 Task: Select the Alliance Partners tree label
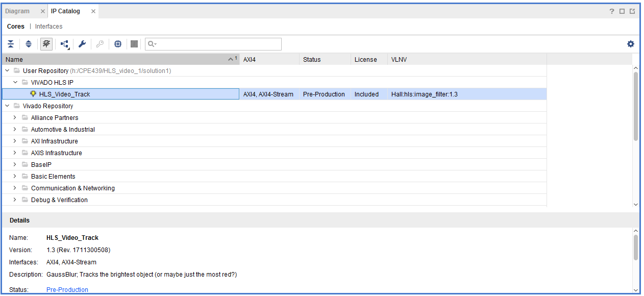(55, 118)
